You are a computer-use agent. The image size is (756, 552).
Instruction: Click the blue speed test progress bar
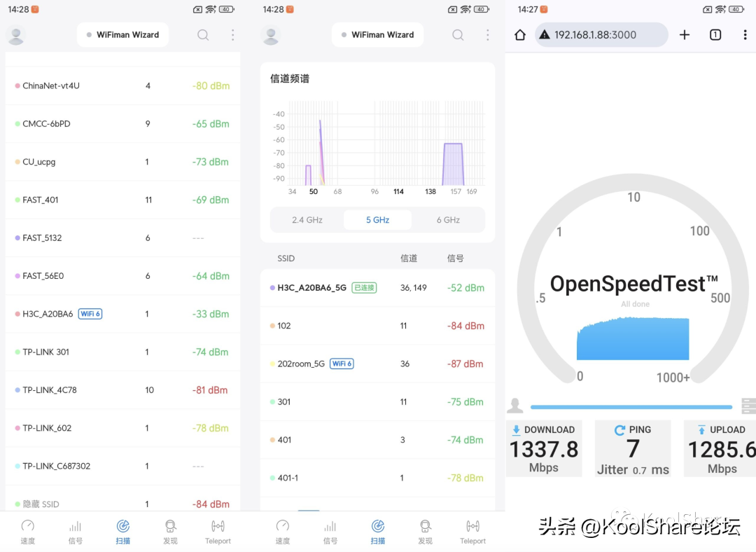[x=631, y=407]
